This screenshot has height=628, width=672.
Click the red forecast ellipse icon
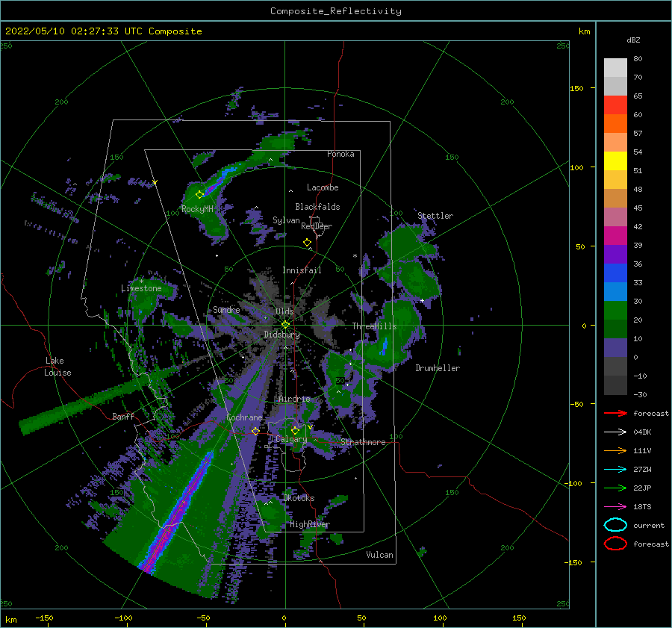pyautogui.click(x=615, y=544)
